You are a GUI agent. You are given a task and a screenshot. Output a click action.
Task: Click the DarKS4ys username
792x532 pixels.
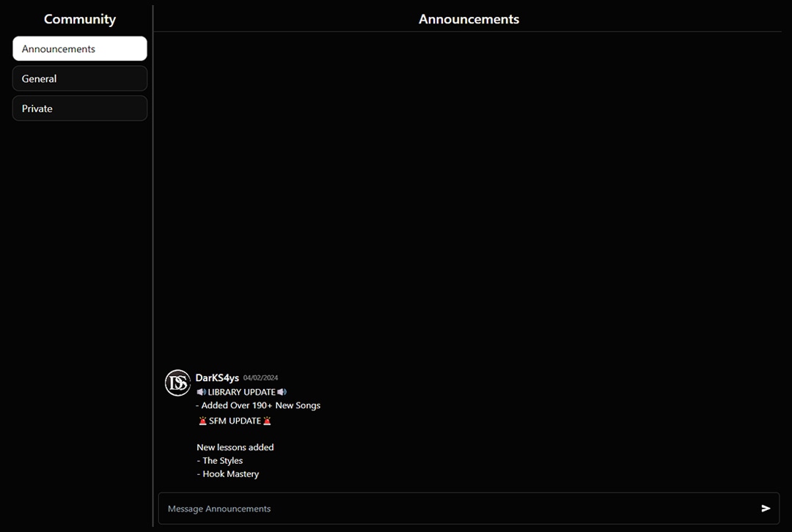tap(217, 378)
